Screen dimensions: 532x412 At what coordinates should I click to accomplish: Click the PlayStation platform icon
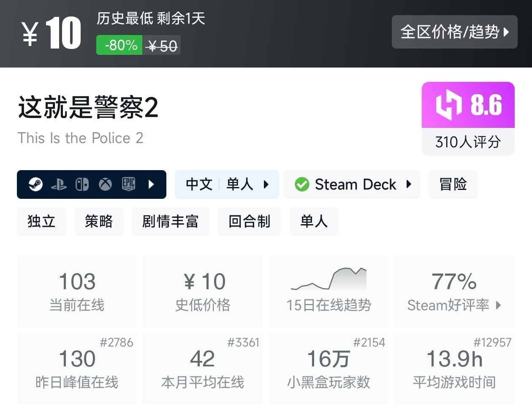[59, 184]
